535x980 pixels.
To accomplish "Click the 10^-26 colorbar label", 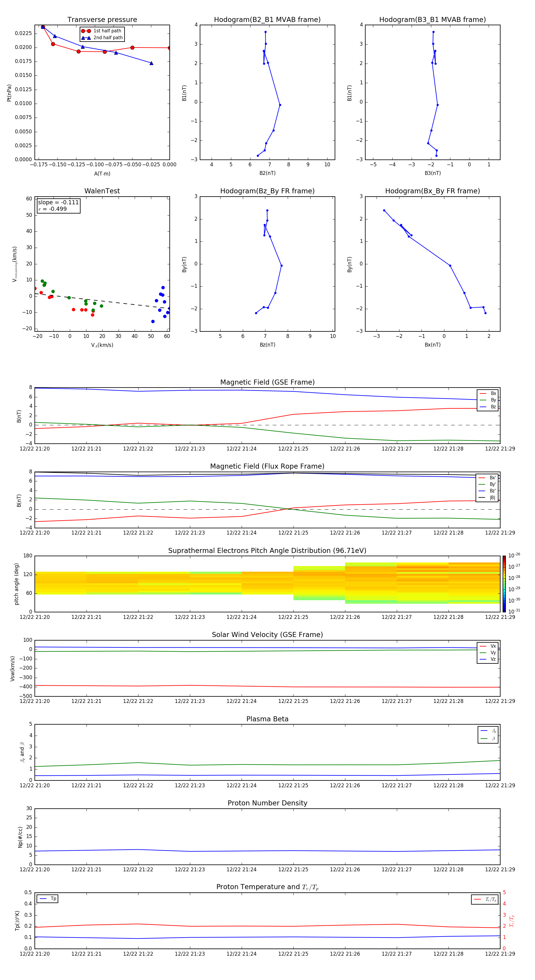I will coord(514,555).
